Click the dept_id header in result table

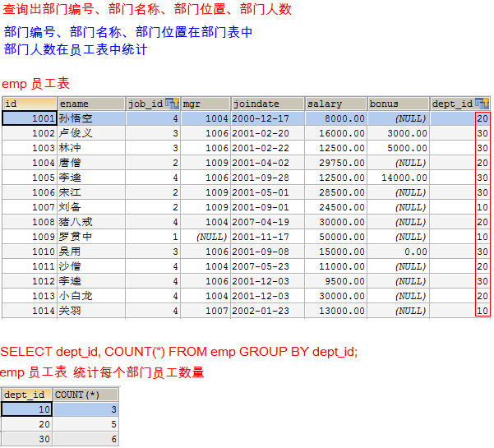click(x=26, y=395)
